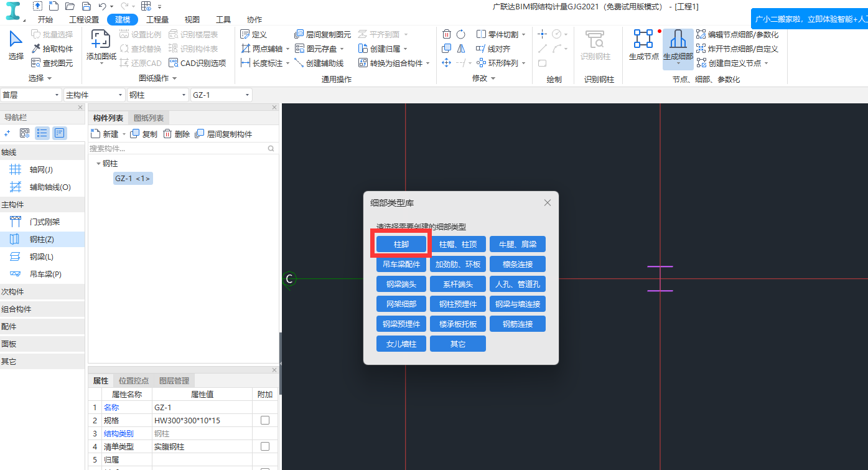This screenshot has width=868, height=470.
Task: Click the 其它 button in the dialog
Action: click(458, 344)
